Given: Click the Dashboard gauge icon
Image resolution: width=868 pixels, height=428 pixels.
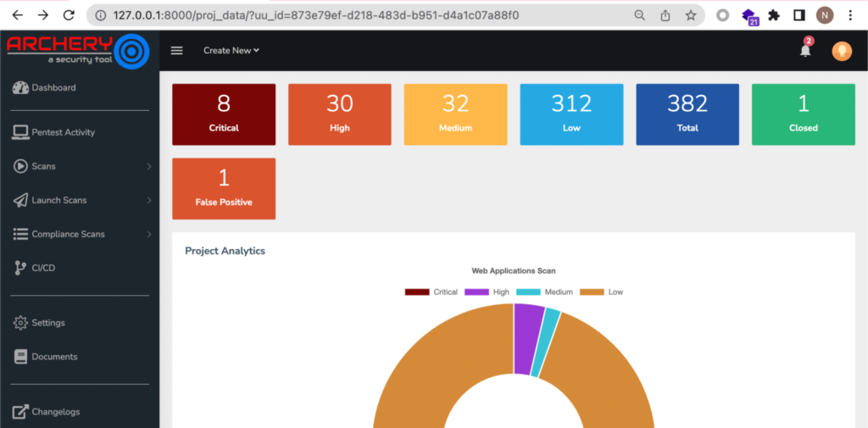Looking at the screenshot, I should pyautogui.click(x=20, y=87).
